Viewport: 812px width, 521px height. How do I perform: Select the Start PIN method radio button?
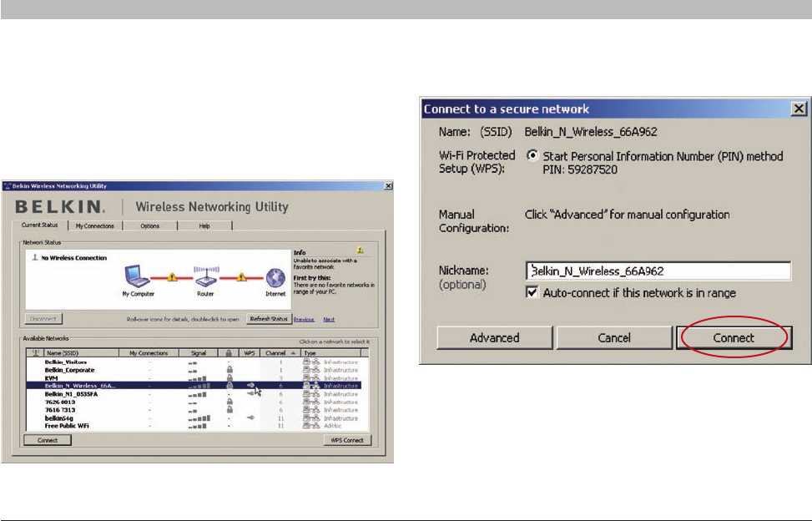pos(532,155)
